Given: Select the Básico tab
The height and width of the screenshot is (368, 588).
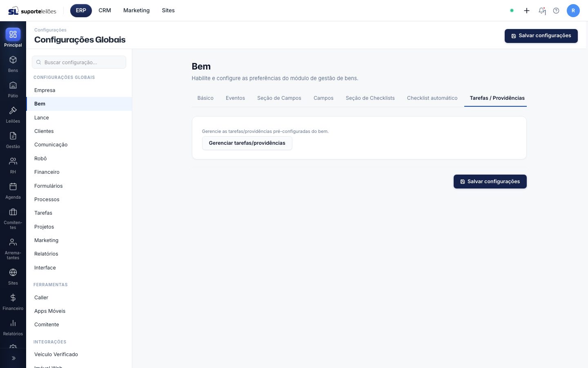Looking at the screenshot, I should click(x=205, y=98).
